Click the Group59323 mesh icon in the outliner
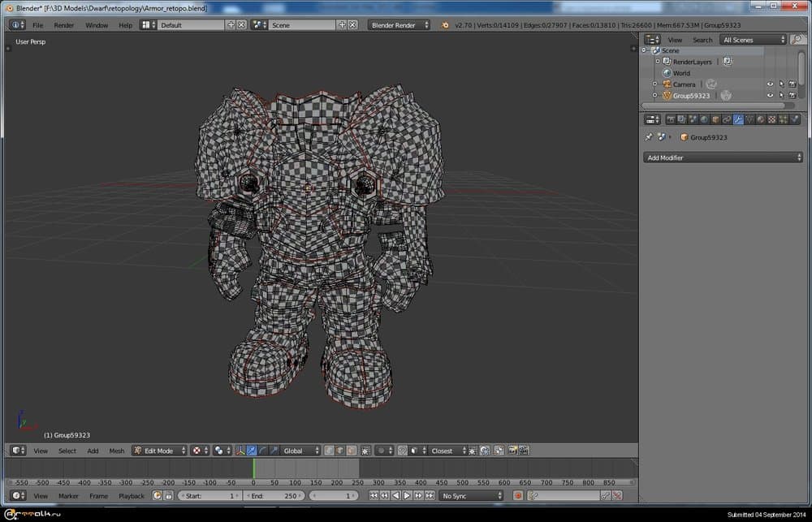Screen dimensions: 812x522 click(x=667, y=95)
